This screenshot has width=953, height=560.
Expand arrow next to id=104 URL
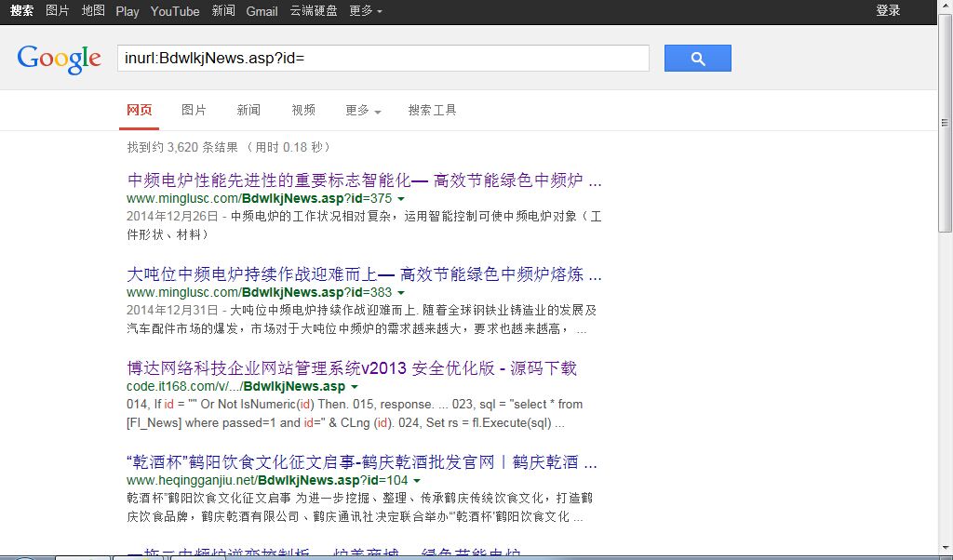[x=417, y=481]
